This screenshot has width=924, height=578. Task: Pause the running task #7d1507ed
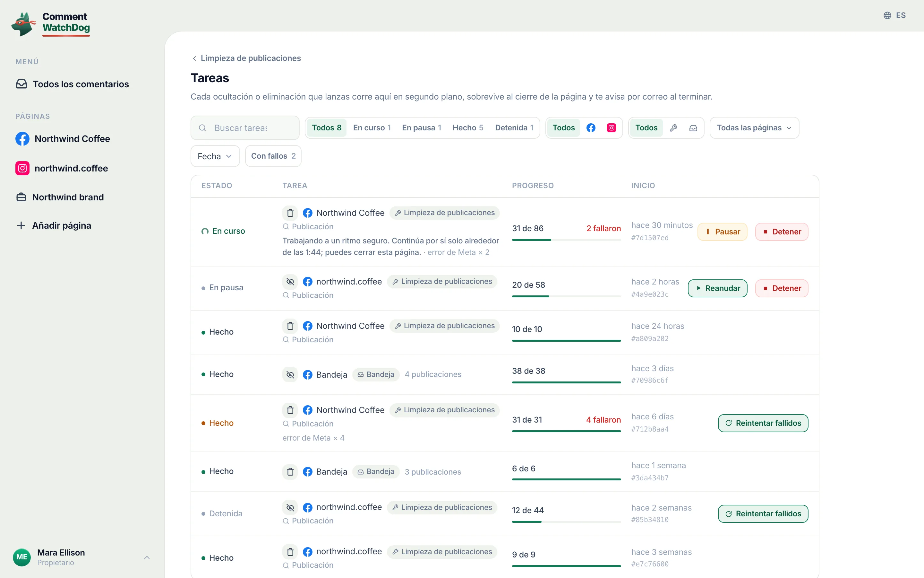[723, 232]
